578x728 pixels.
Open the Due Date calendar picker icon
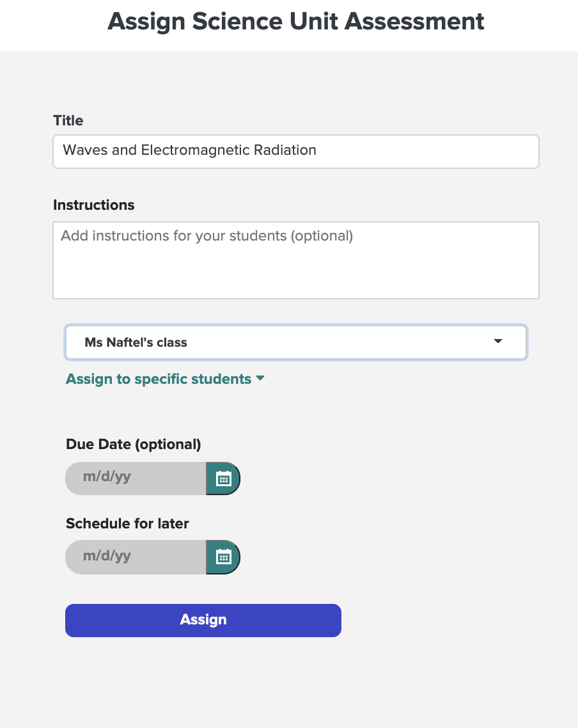pyautogui.click(x=223, y=479)
